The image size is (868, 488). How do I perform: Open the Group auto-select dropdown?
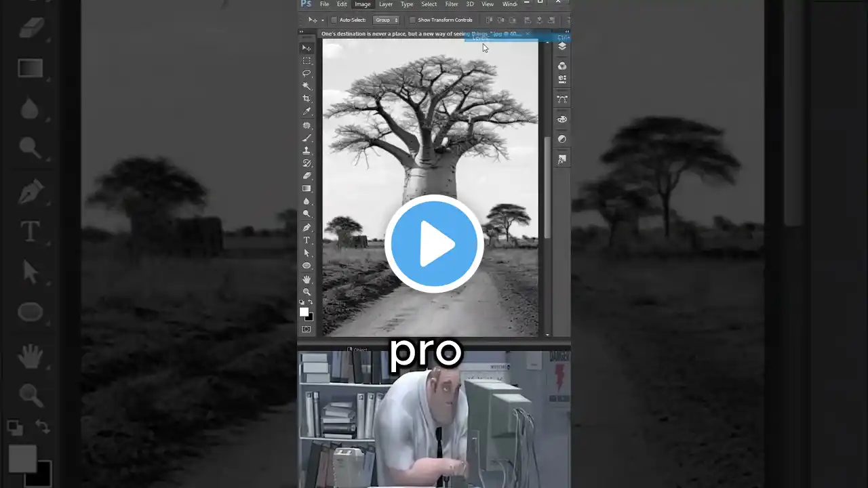[386, 20]
